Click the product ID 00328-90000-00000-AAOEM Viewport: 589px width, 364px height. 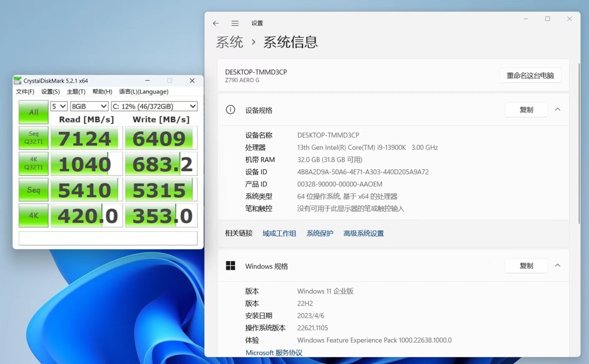(x=340, y=184)
